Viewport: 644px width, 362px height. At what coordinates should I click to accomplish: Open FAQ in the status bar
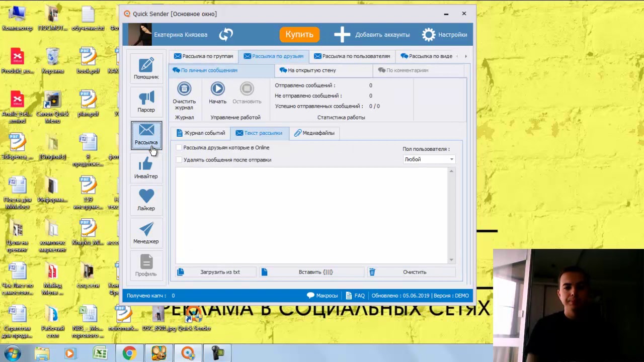(x=355, y=296)
